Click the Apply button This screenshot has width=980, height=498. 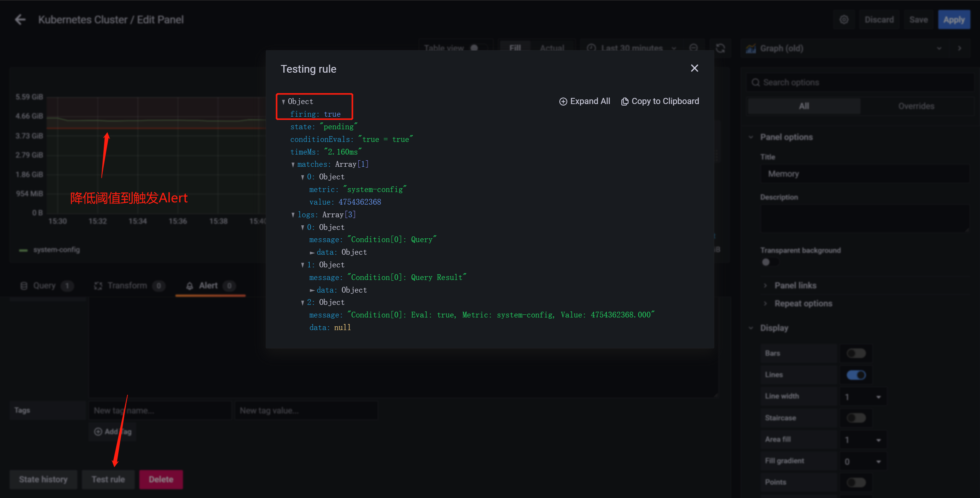click(954, 20)
